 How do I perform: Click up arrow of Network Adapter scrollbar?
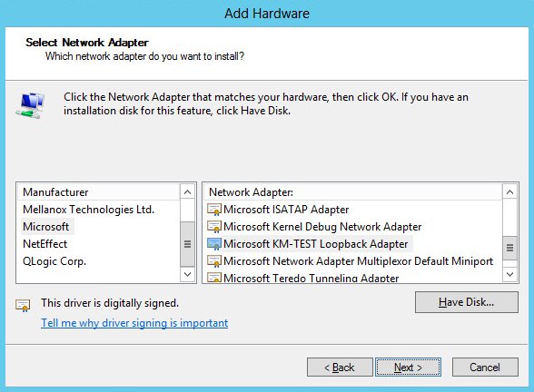[x=509, y=192]
